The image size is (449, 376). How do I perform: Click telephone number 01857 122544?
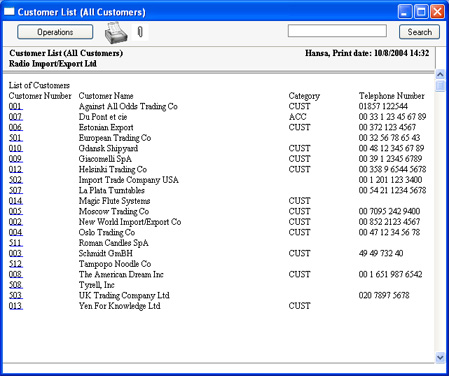[x=383, y=106]
